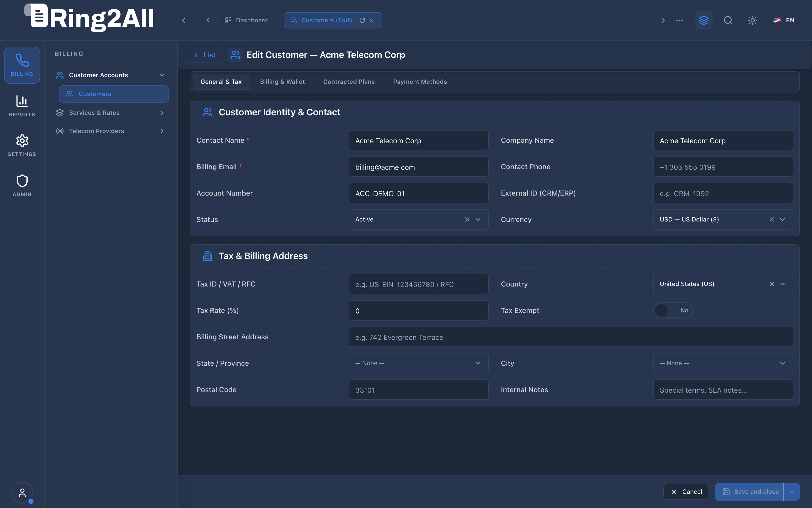Open global search magnifier
Screen dimensions: 812x508
(x=728, y=20)
